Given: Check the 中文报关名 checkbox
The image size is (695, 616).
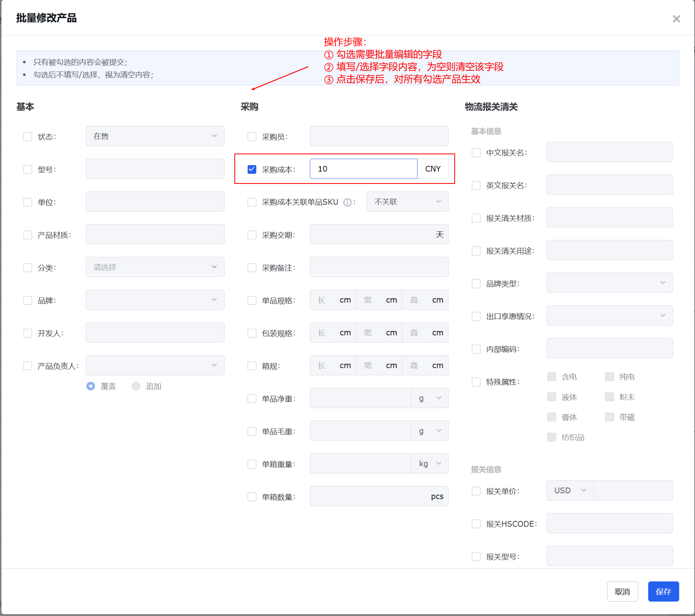Looking at the screenshot, I should tap(476, 153).
